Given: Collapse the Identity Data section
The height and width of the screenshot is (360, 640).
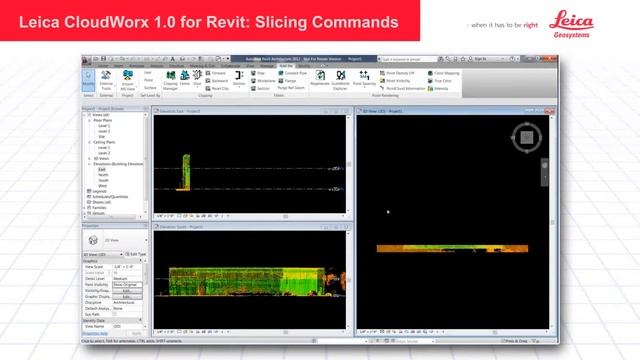Looking at the screenshot, I should click(140, 320).
